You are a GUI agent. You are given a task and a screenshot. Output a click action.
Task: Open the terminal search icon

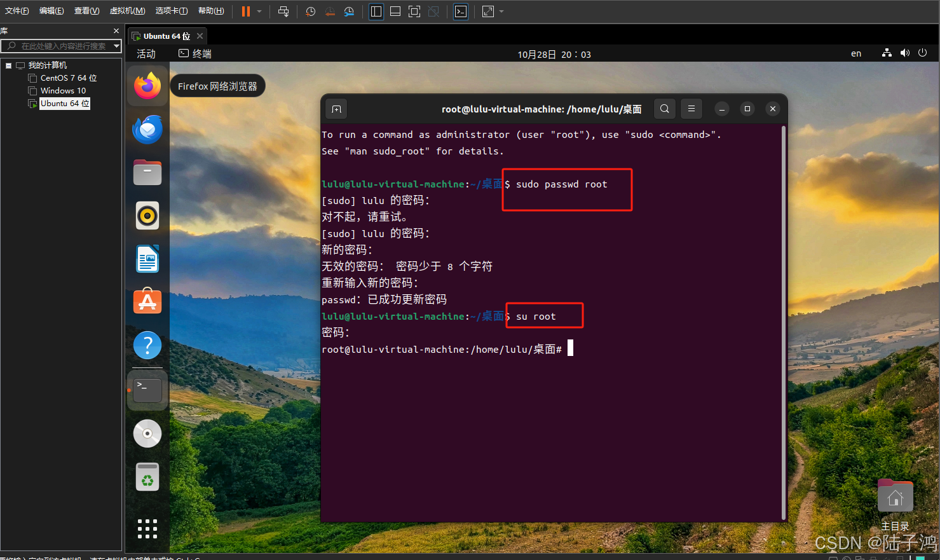click(664, 108)
